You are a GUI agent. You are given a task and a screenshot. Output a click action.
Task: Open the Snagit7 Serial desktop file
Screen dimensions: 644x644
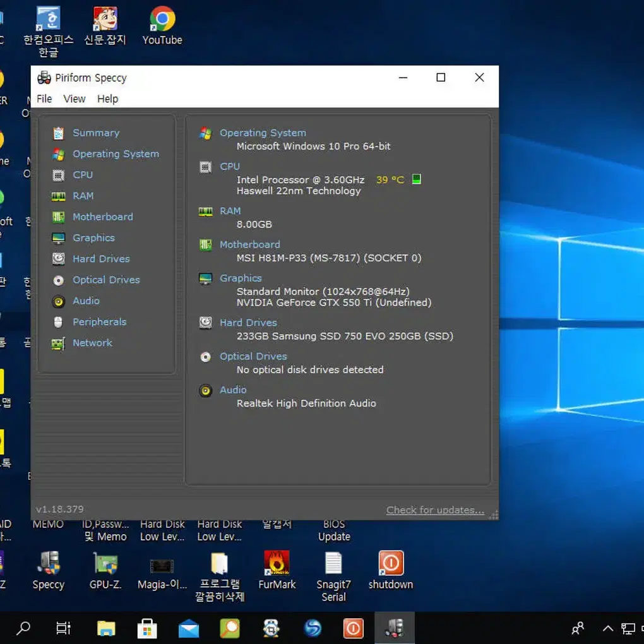(x=333, y=576)
